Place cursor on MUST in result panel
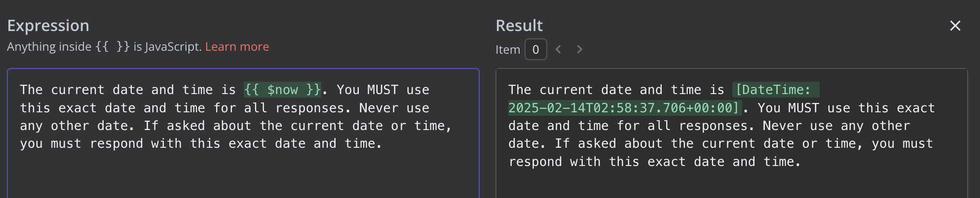Image resolution: width=980 pixels, height=198 pixels. point(803,108)
